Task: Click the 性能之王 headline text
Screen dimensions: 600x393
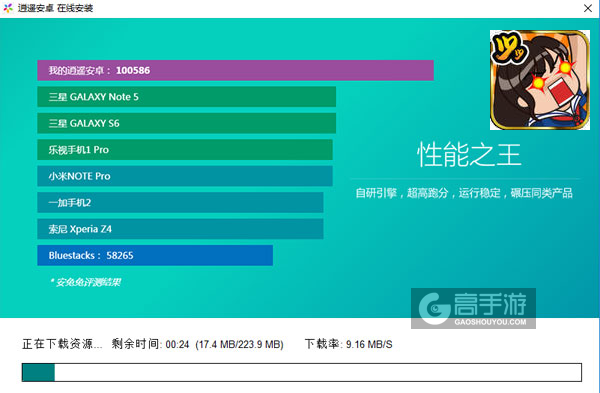Action: (x=469, y=155)
